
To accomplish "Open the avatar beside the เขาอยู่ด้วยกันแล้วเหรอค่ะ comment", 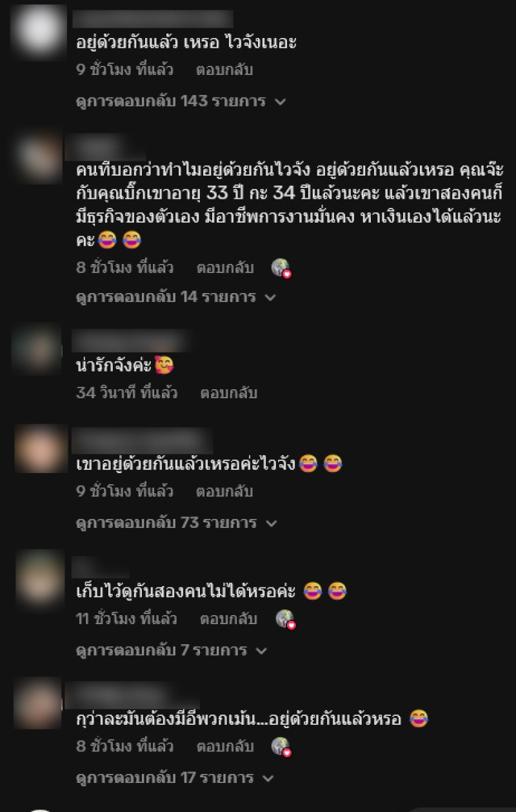I will (x=40, y=449).
